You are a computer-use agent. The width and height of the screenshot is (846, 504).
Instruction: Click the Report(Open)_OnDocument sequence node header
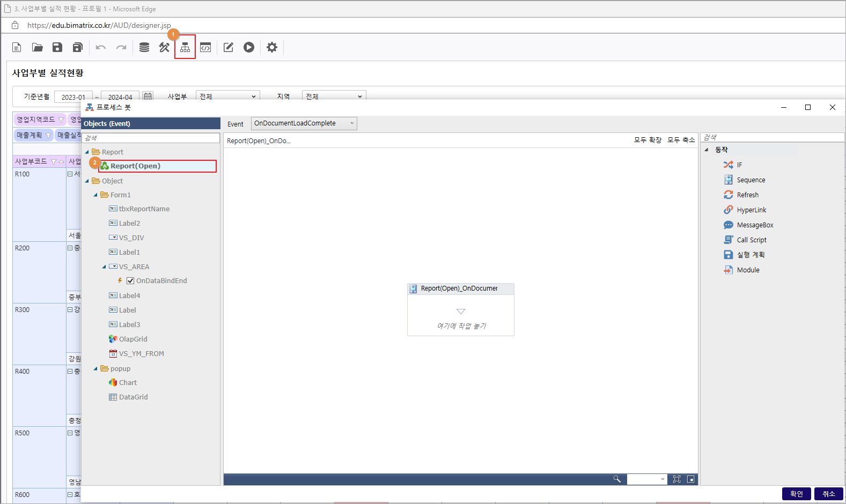pyautogui.click(x=461, y=289)
